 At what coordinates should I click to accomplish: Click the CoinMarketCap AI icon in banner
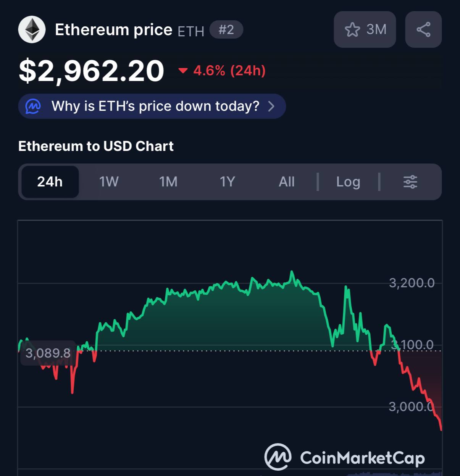point(33,106)
